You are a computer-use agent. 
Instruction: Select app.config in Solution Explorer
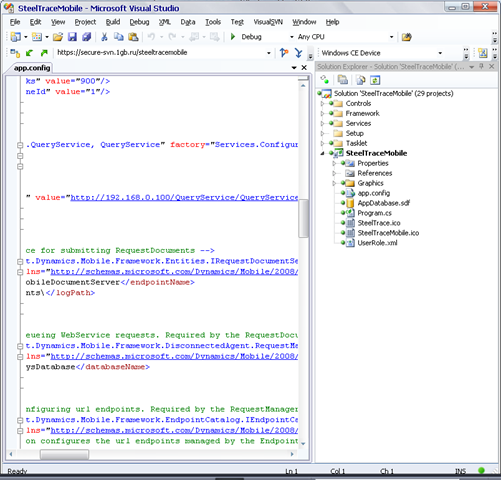(x=374, y=193)
